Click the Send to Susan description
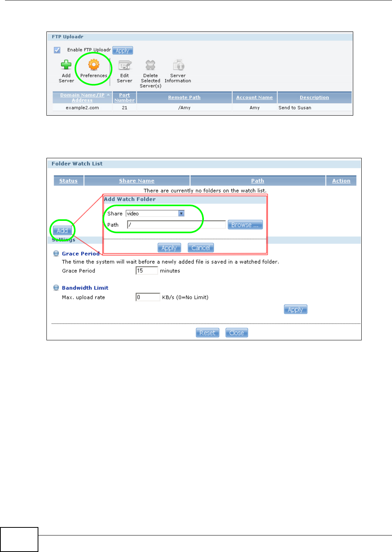Screen dimensions: 392x552 295,108
